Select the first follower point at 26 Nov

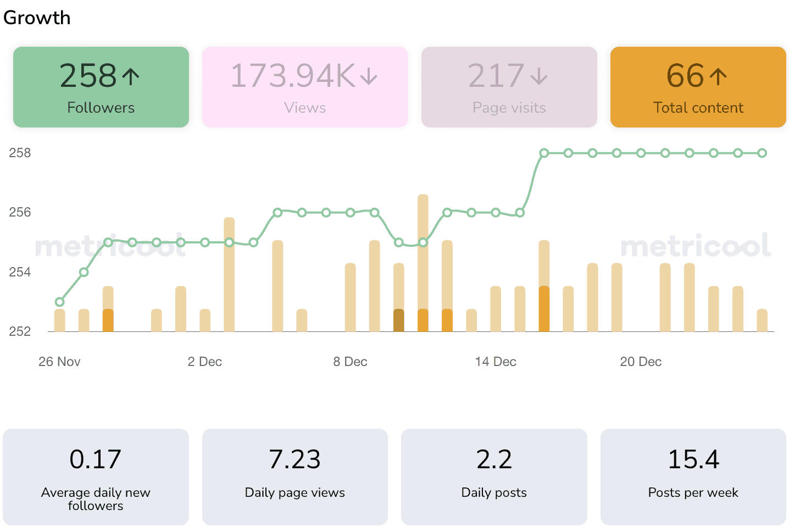click(x=60, y=302)
